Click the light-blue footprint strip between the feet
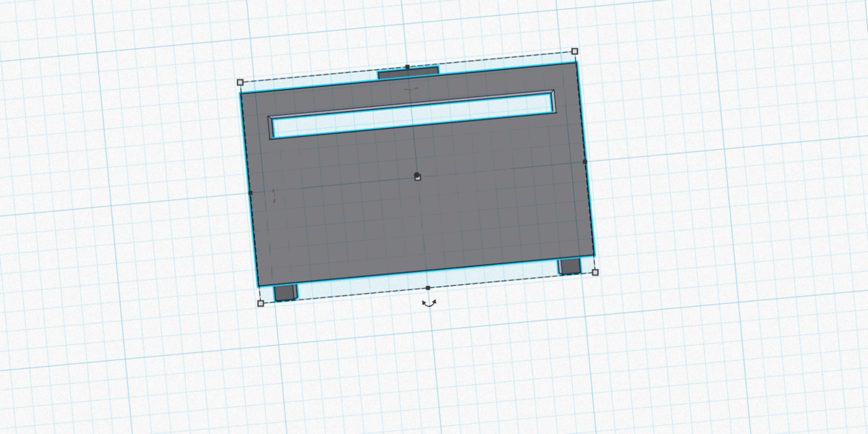Image resolution: width=868 pixels, height=434 pixels. click(x=427, y=281)
